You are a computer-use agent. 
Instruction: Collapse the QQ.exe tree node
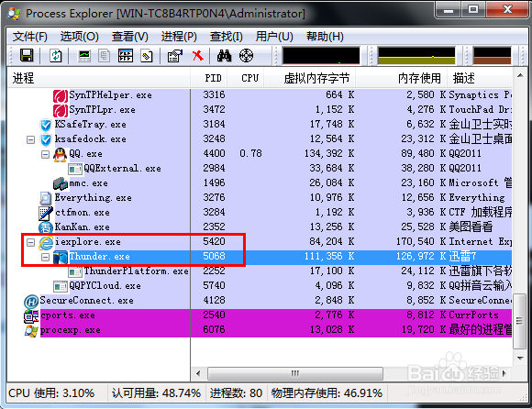46,154
